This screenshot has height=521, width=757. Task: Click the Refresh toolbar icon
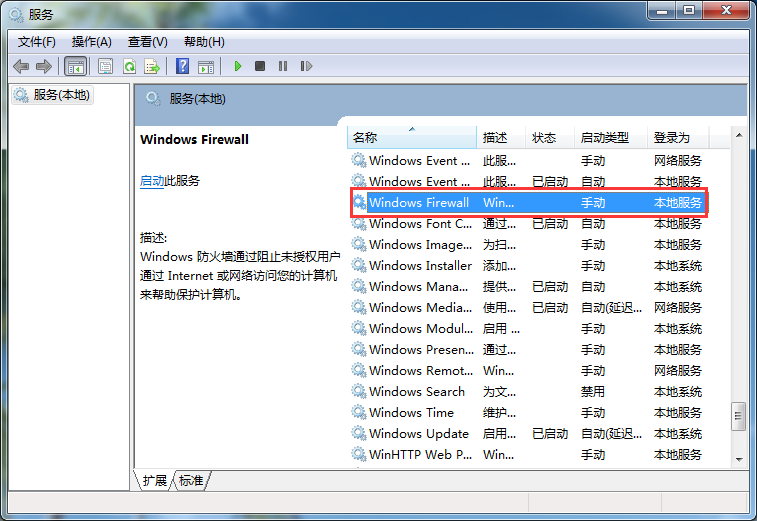[x=129, y=66]
